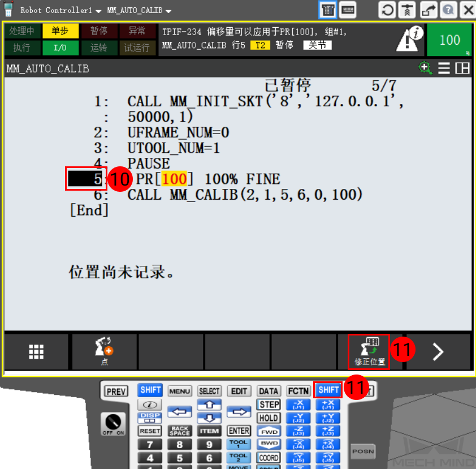Click the PREV key

pyautogui.click(x=116, y=391)
